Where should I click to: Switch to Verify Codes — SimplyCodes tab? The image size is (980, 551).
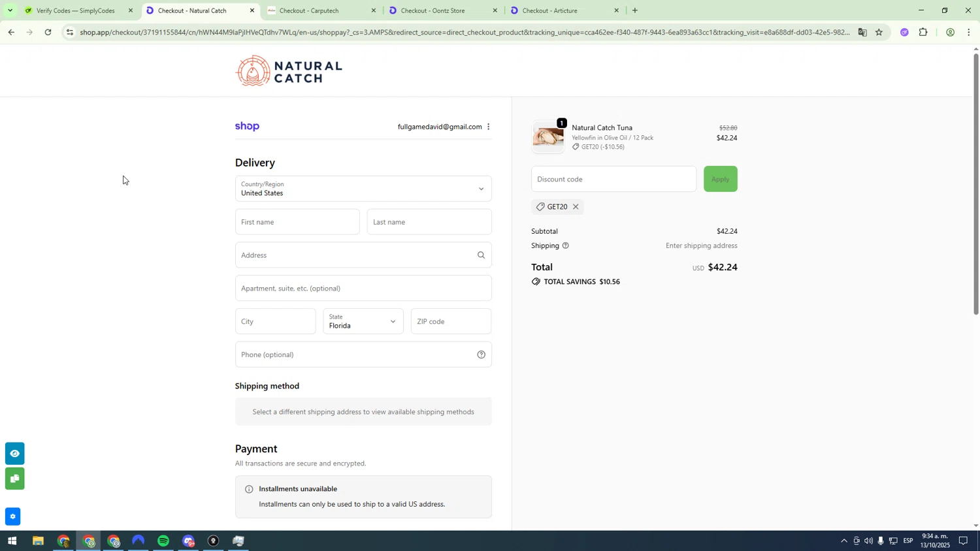click(76, 10)
